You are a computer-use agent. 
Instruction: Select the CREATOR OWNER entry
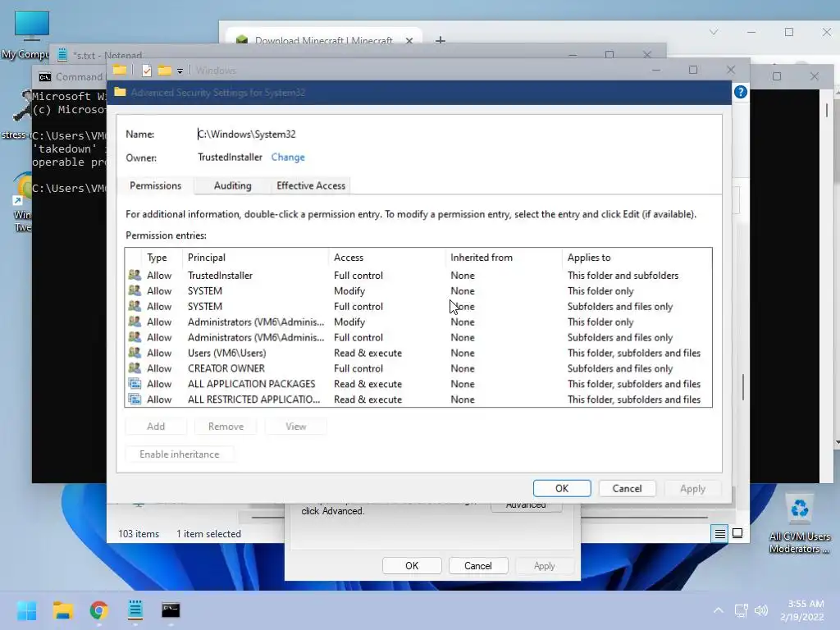tap(418, 368)
